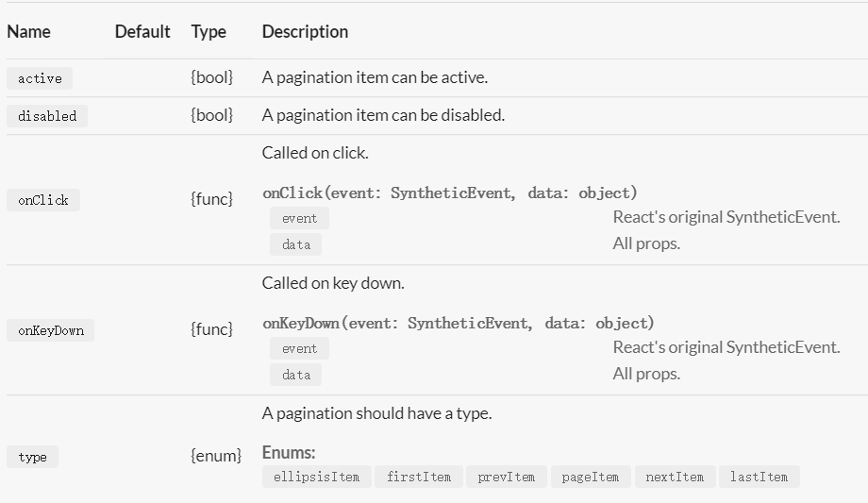Click the disabled prop name tag
This screenshot has height=503, width=868.
point(47,116)
